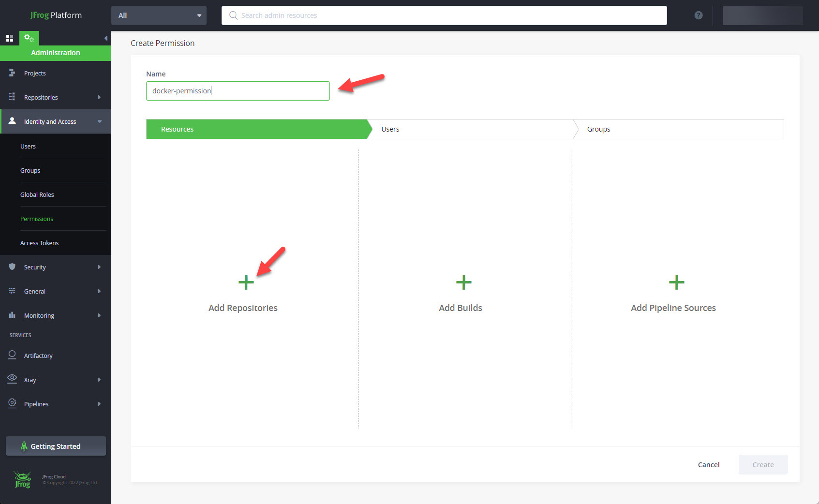The image size is (819, 504).
Task: Open the Artifactory service icon
Action: 12,355
